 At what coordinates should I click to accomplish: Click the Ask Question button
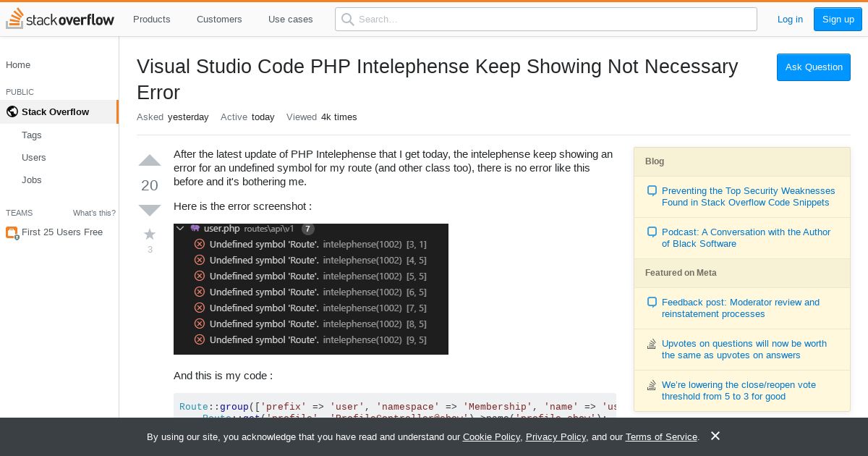click(x=814, y=67)
